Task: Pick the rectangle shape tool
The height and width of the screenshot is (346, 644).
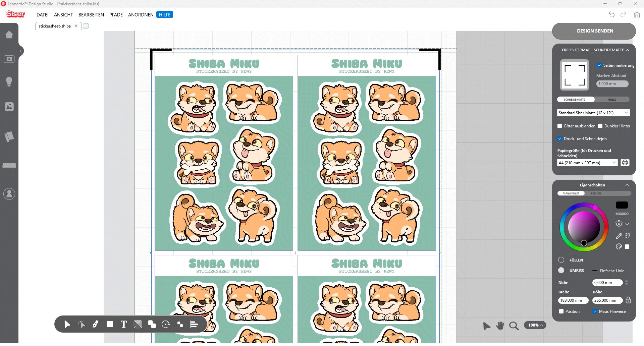Action: 110,324
